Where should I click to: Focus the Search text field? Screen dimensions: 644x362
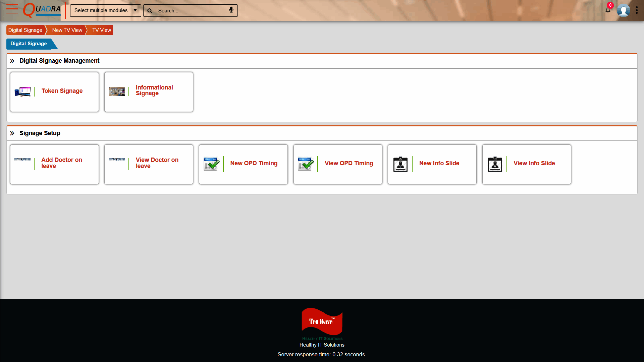[190, 11]
